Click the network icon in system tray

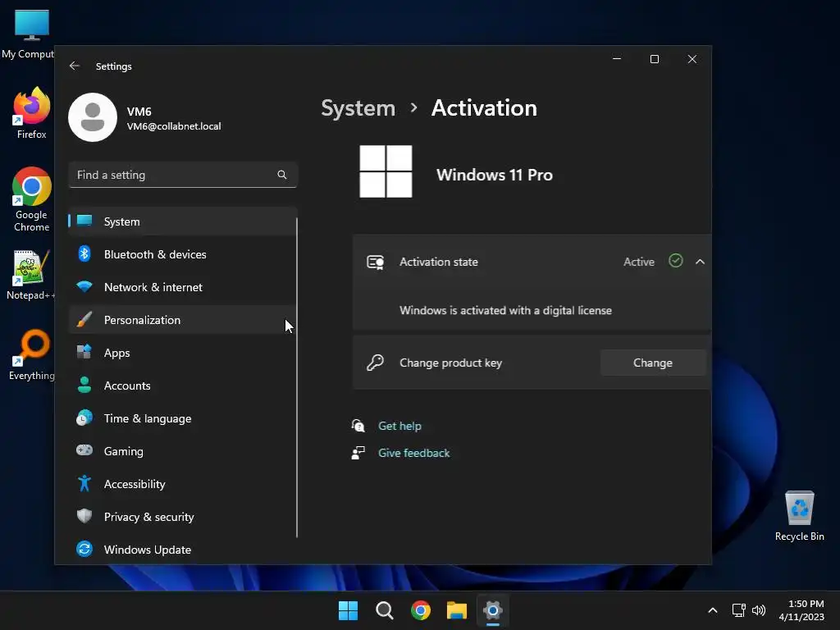[x=738, y=610]
